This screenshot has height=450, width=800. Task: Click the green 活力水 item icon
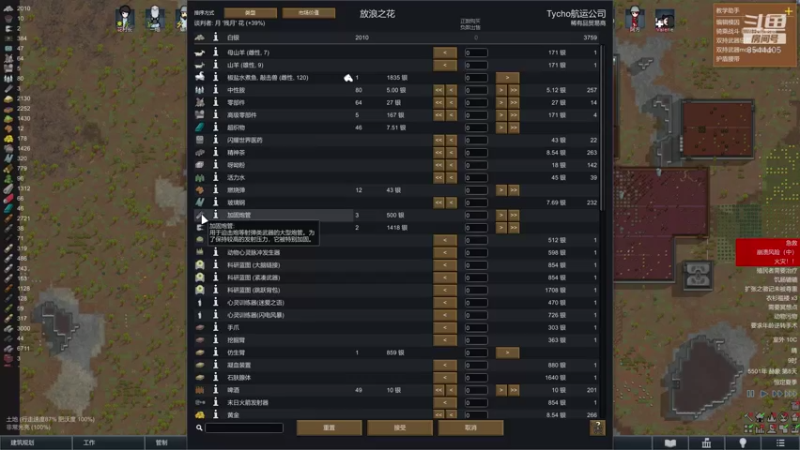click(199, 178)
